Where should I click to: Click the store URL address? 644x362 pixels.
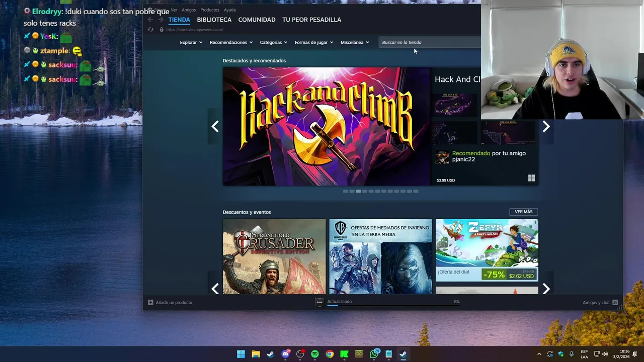click(195, 29)
